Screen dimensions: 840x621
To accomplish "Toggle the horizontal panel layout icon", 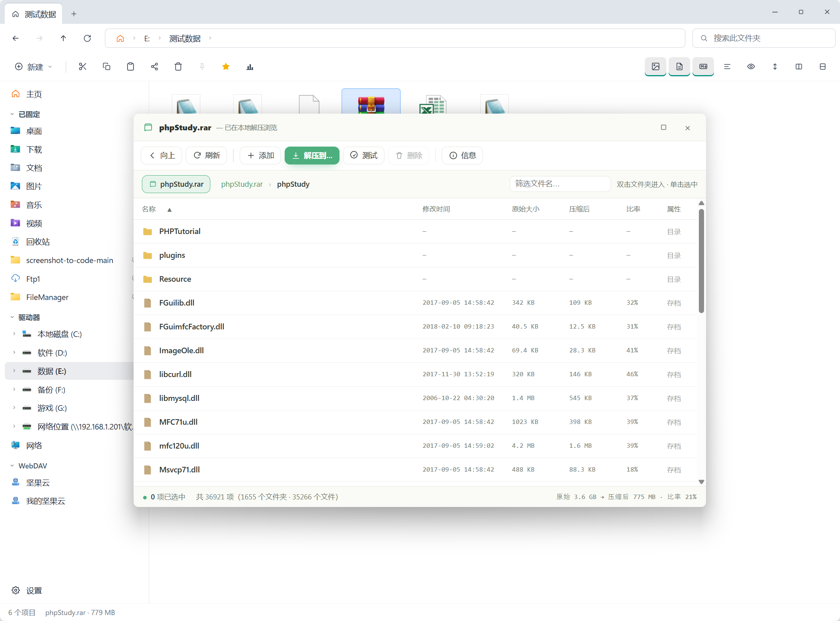I will click(x=823, y=67).
